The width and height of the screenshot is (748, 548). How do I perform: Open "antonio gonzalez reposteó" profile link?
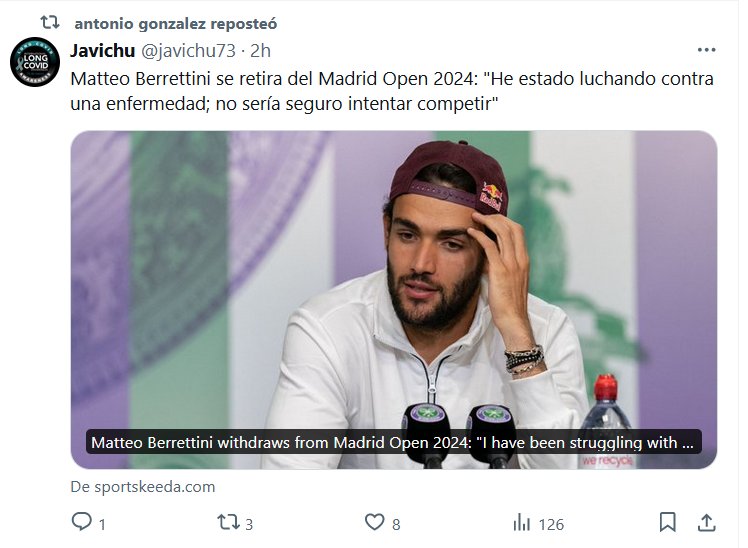[175, 22]
